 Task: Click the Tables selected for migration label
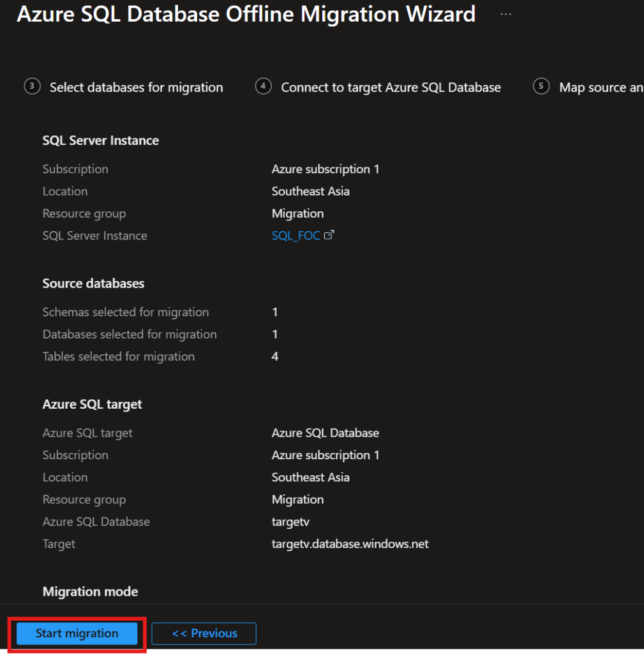(119, 356)
